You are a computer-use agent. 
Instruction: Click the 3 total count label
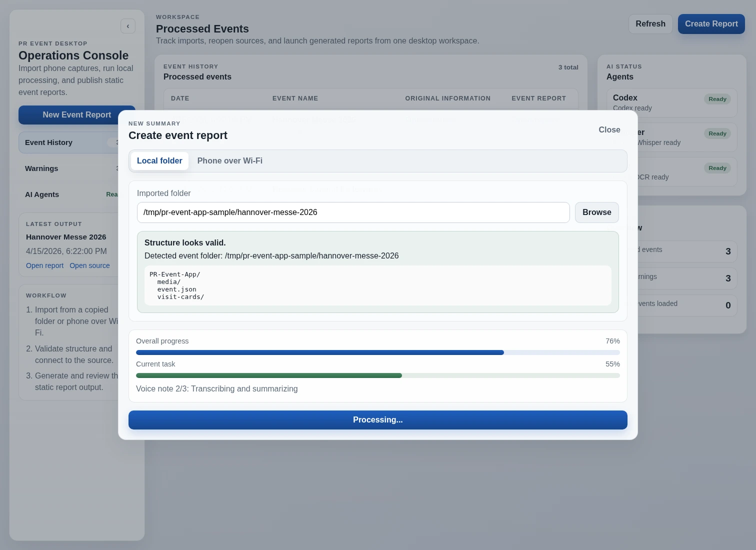[568, 67]
